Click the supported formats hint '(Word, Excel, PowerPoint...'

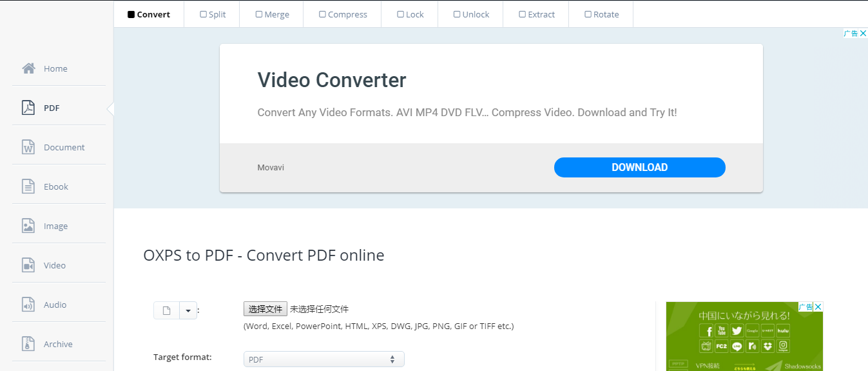pos(379,326)
